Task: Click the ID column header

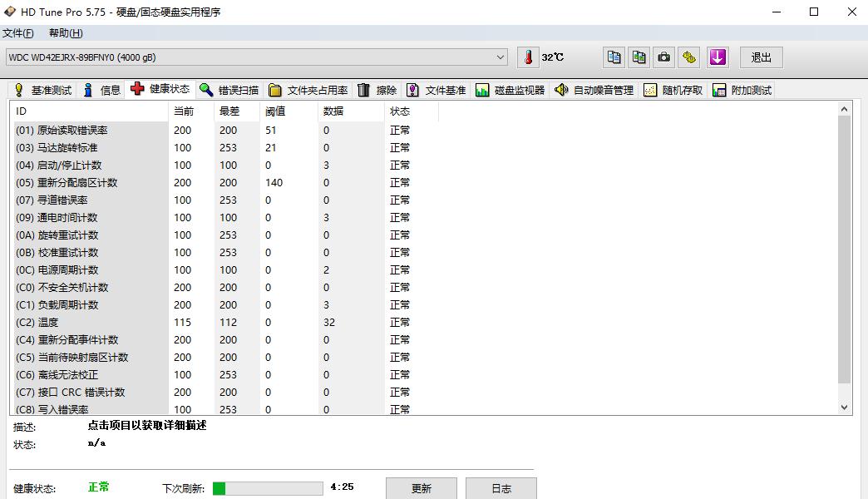Action: [90, 111]
